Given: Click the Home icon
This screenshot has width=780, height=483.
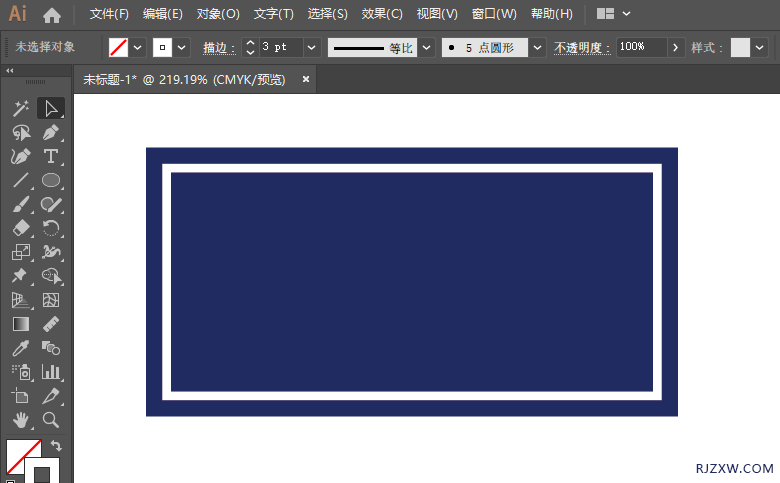Looking at the screenshot, I should point(52,15).
